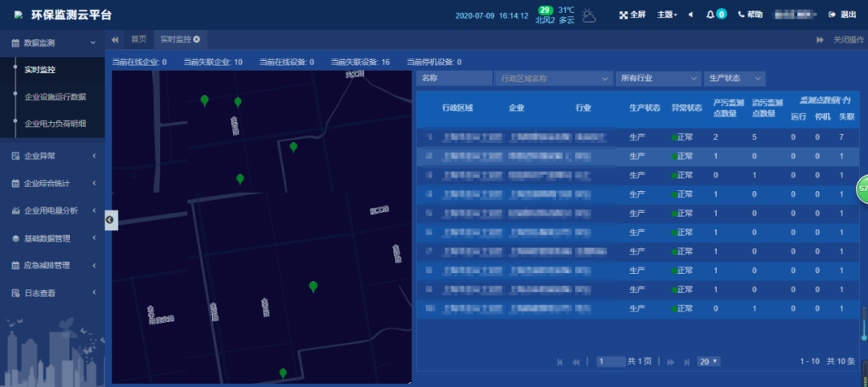This screenshot has width=868, height=387.
Task: Open the page size 20 selector
Action: (x=709, y=362)
